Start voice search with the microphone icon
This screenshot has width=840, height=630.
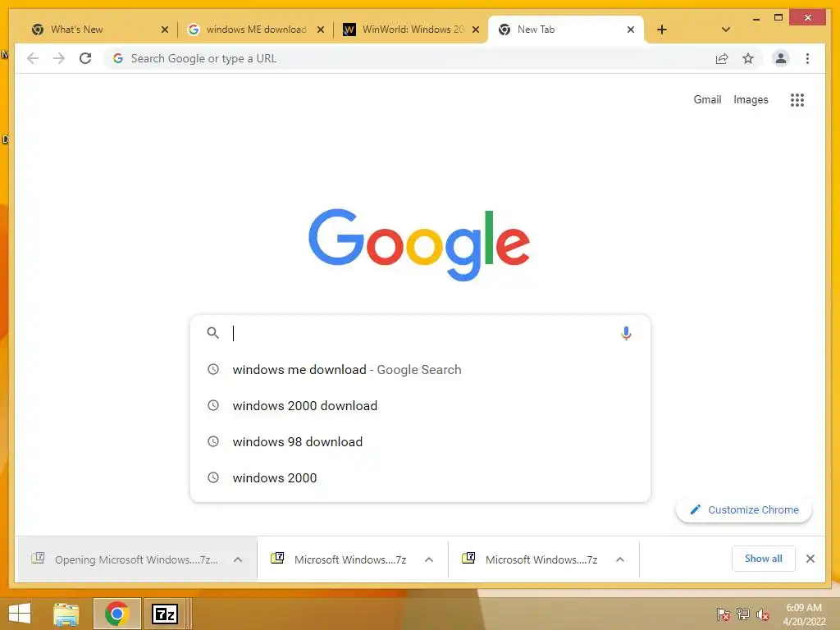[x=626, y=333]
